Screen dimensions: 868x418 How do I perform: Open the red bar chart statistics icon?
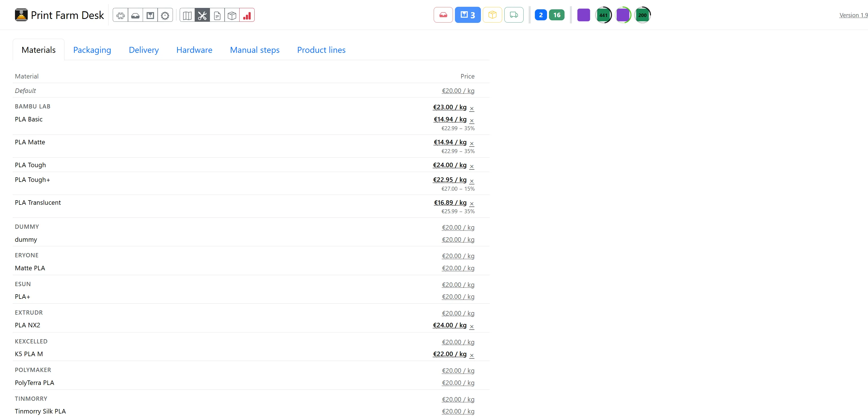(247, 15)
